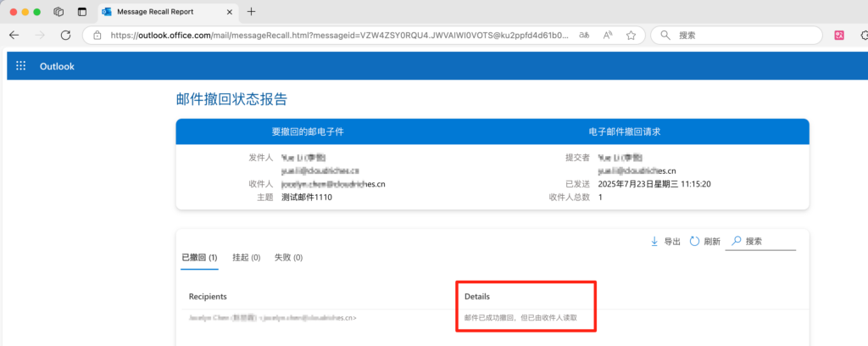This screenshot has height=346, width=868.
Task: Click the workspaces icon in title bar
Action: click(x=58, y=12)
